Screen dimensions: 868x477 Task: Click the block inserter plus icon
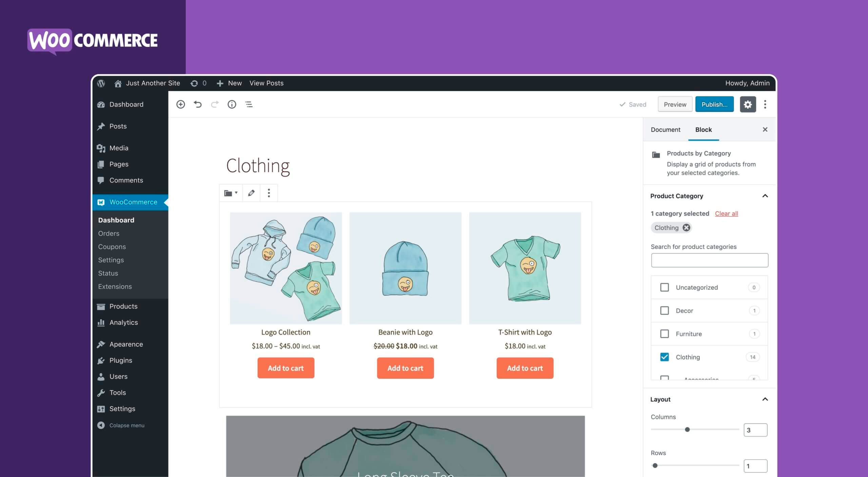[180, 104]
